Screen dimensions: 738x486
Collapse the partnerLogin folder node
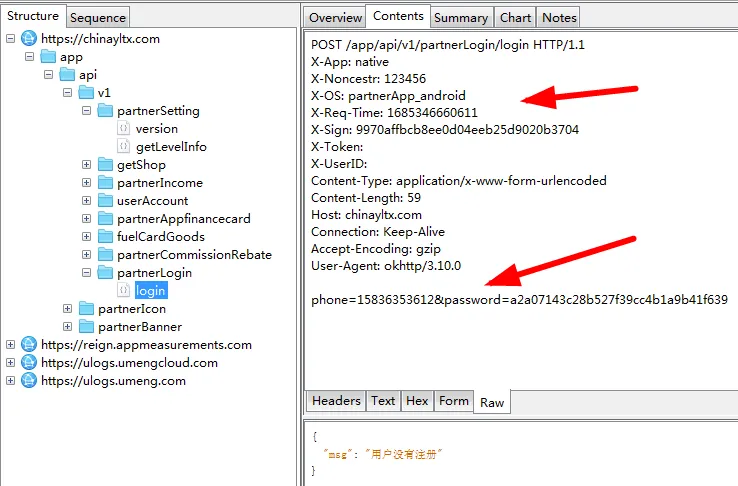pos(86,272)
